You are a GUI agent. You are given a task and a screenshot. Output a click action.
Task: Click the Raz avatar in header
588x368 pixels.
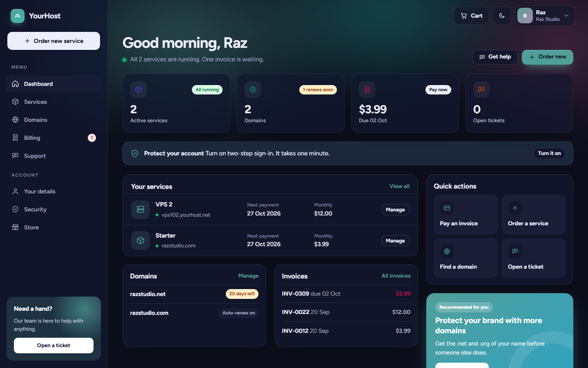point(525,16)
